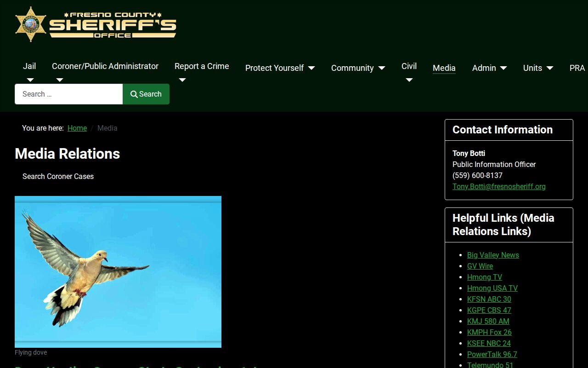Select the Report a Crime menu label
588x368 pixels.
point(202,66)
